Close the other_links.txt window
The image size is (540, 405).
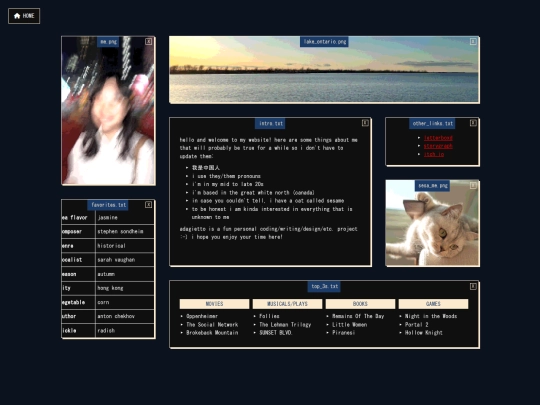coord(473,123)
